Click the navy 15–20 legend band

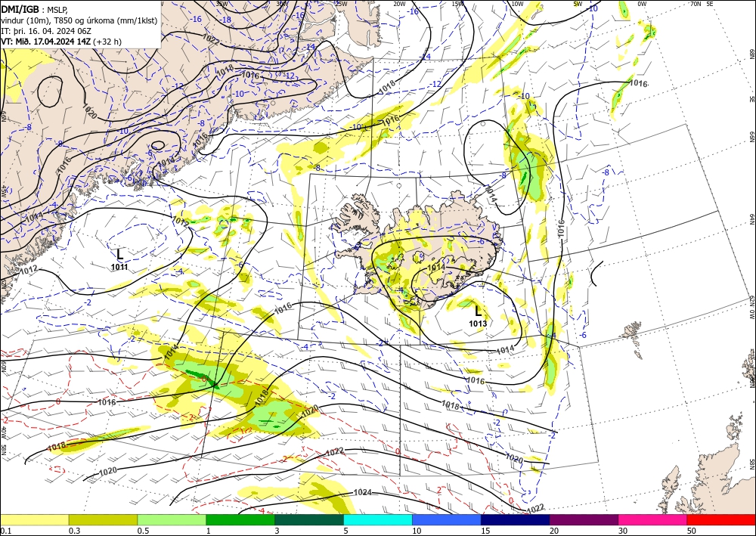pos(516,519)
